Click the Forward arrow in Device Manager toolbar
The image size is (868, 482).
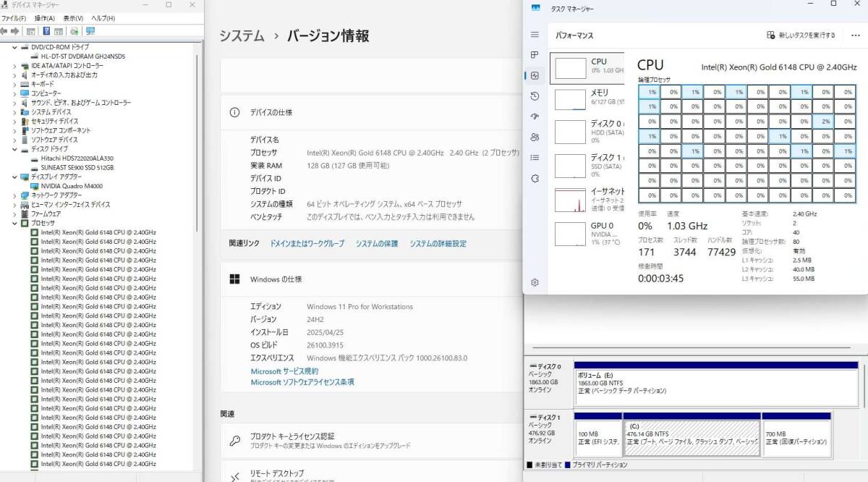coord(14,31)
